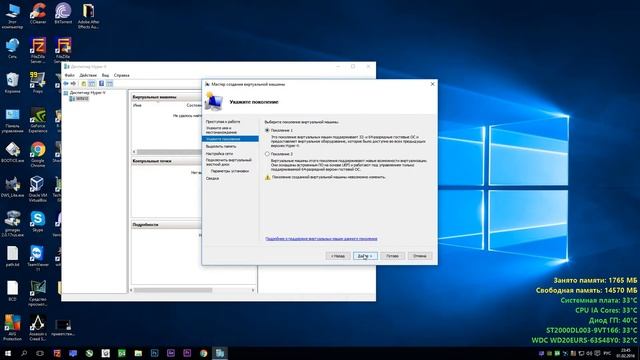
Task: Open the Skype desktop shortcut
Action: point(38,222)
